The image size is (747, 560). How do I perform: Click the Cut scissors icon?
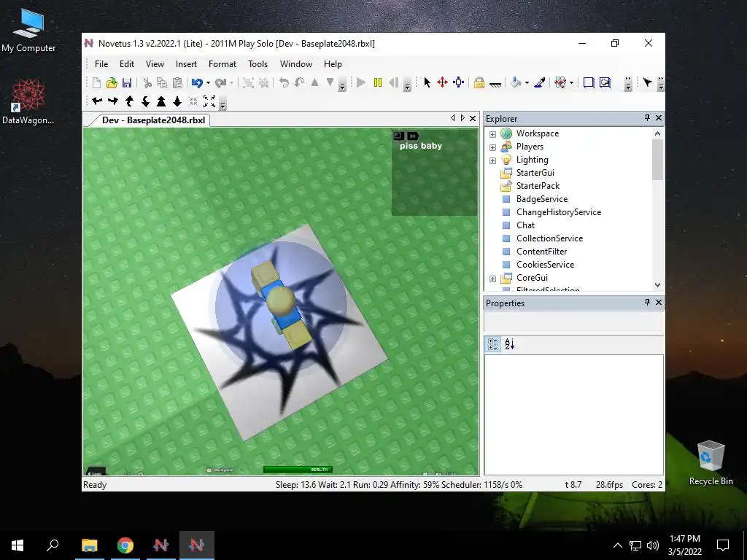click(147, 83)
